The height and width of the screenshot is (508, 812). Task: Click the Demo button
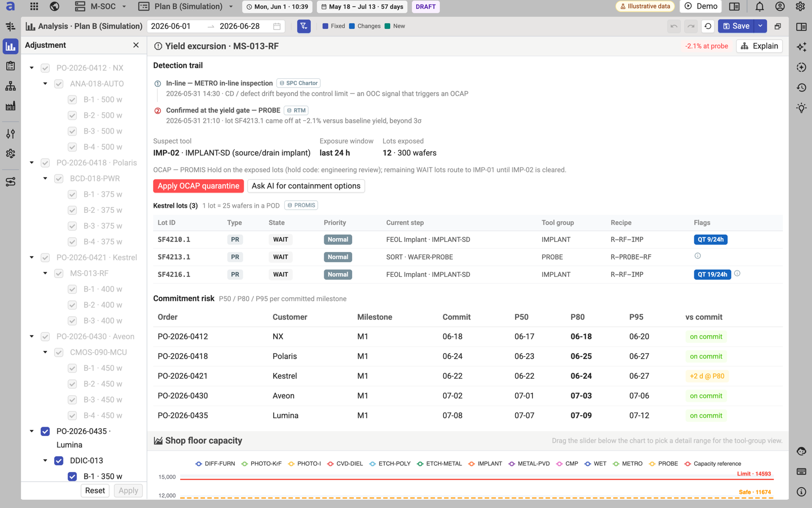[701, 7]
